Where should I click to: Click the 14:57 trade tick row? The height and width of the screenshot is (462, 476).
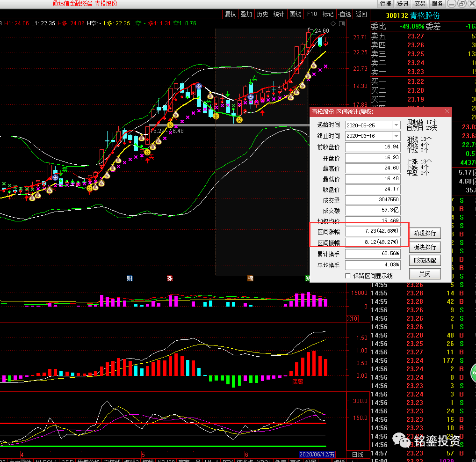423,453
